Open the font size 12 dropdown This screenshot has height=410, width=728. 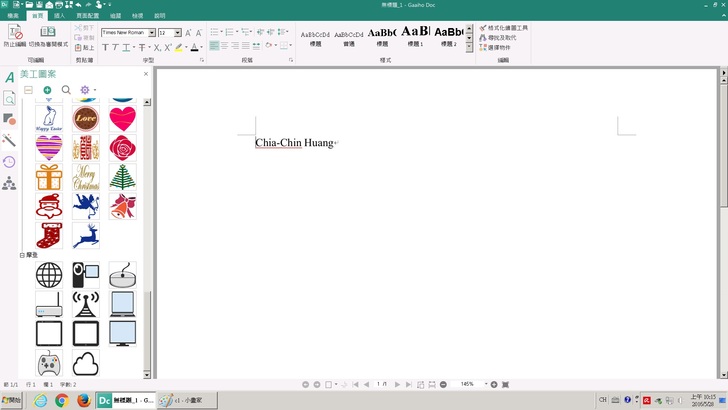[x=178, y=33]
